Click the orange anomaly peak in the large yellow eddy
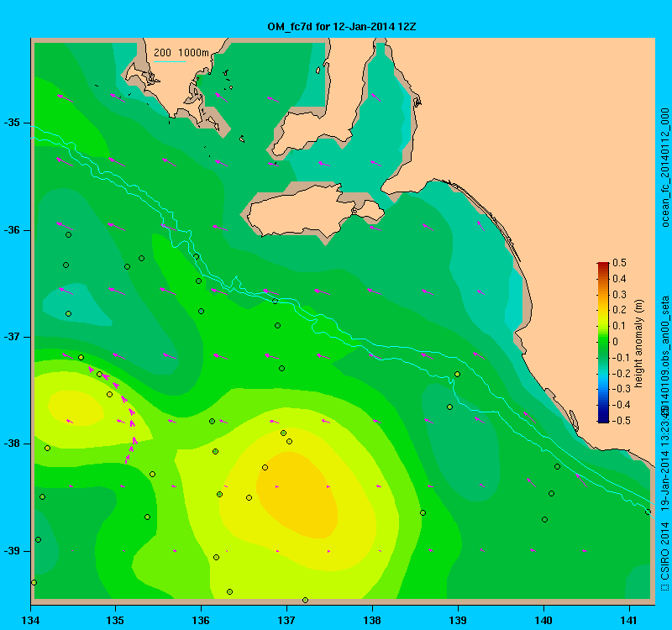This screenshot has height=630, width=672. 297,494
